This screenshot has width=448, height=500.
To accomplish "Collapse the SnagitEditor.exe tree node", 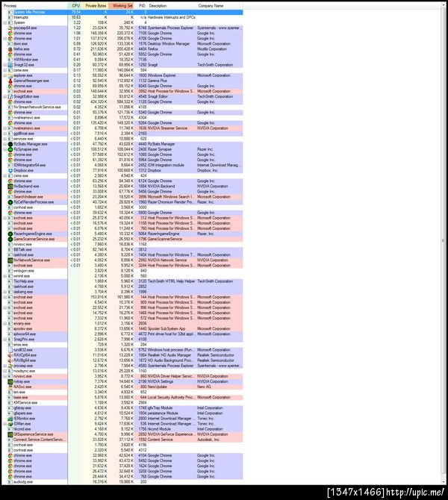I will [4, 96].
